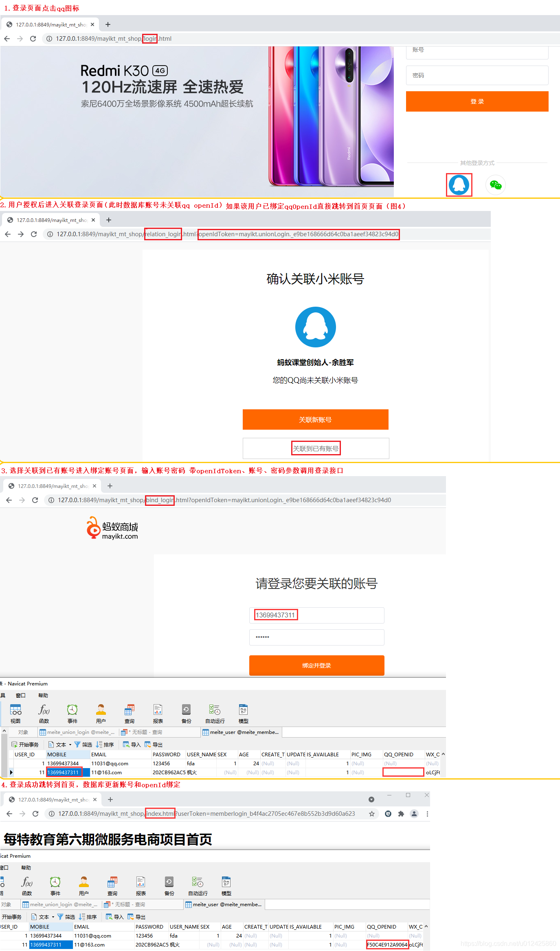
Task: Click 开始事务 in Navicat under bind_login page
Action: (25, 745)
